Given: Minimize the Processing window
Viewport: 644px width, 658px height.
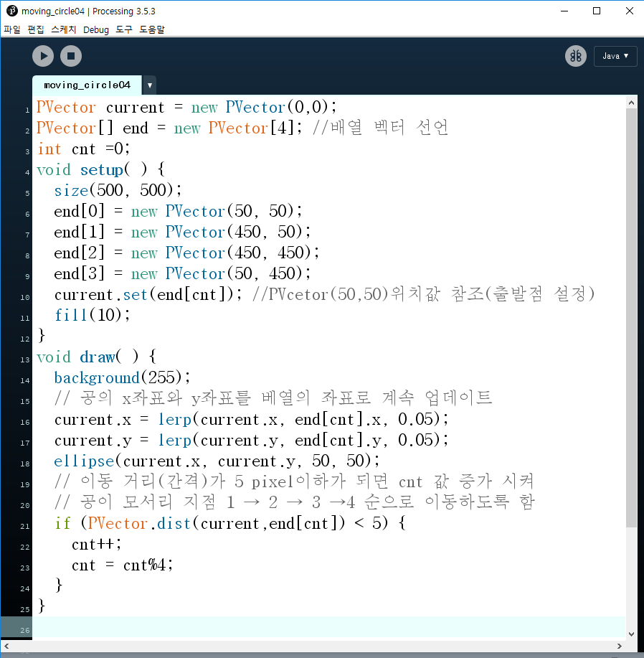Looking at the screenshot, I should click(564, 11).
